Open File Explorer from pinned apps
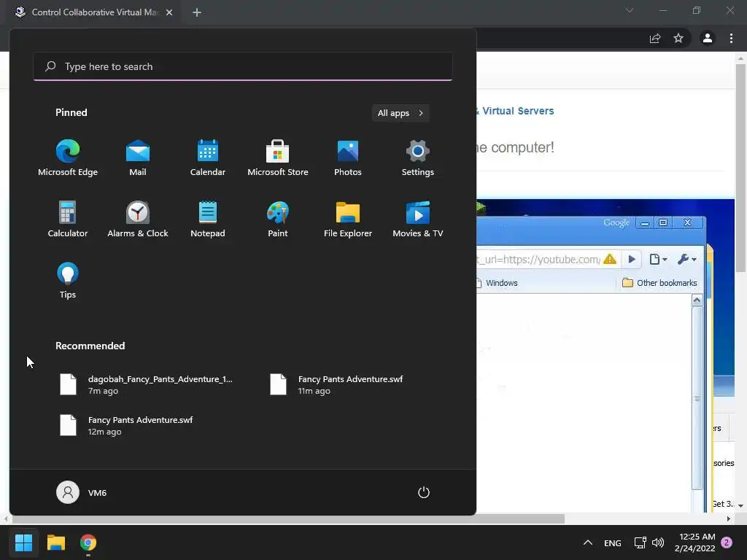The image size is (747, 560). point(348,219)
